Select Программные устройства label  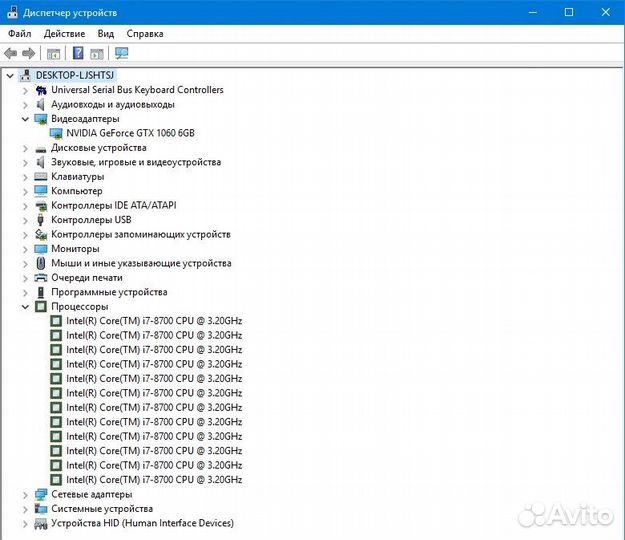109,292
